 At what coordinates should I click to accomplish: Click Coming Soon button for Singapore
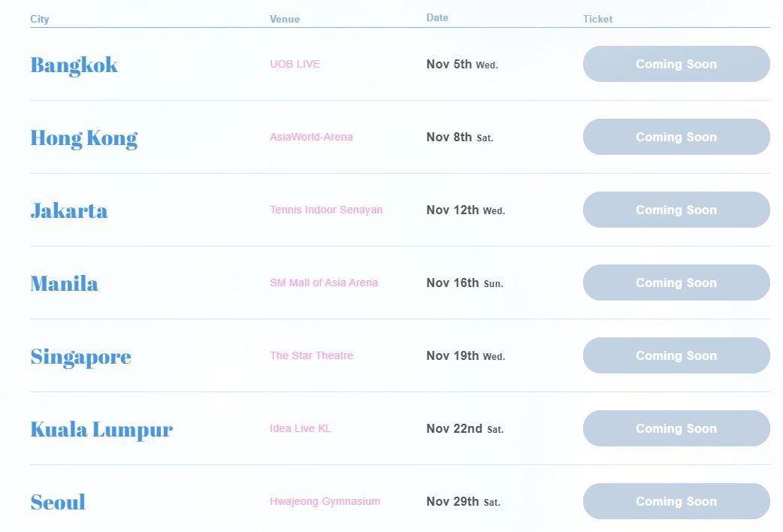[x=676, y=355]
